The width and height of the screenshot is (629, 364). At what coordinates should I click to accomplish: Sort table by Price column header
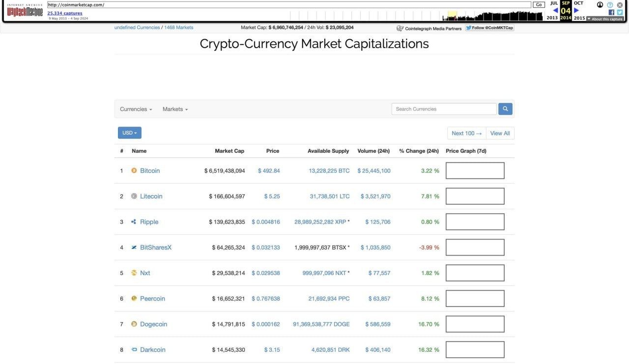click(x=273, y=151)
